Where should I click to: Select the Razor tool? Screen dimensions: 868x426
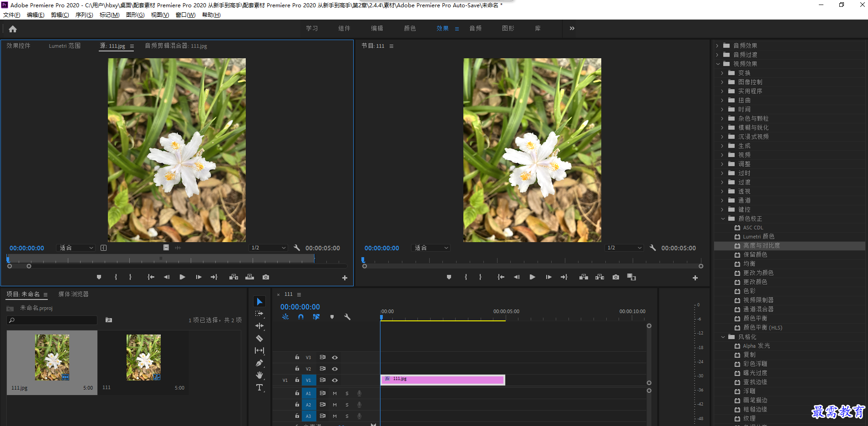pos(259,338)
